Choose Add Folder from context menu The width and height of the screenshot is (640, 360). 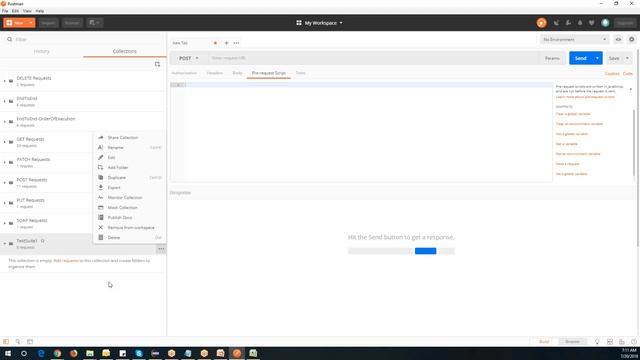pos(130,167)
